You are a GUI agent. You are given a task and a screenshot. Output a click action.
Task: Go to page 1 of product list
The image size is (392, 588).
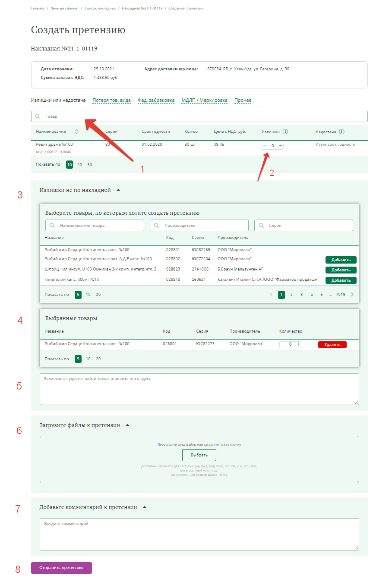click(x=281, y=295)
